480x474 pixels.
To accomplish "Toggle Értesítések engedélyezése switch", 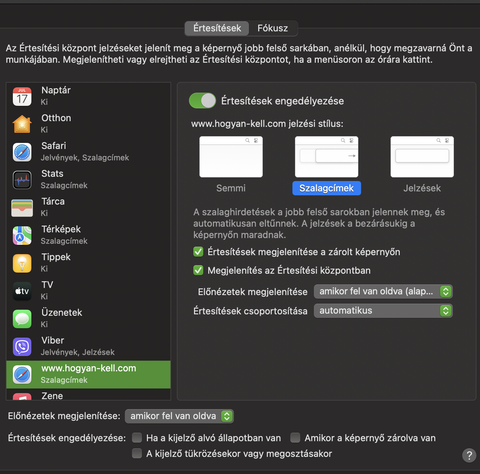I will [x=202, y=101].
